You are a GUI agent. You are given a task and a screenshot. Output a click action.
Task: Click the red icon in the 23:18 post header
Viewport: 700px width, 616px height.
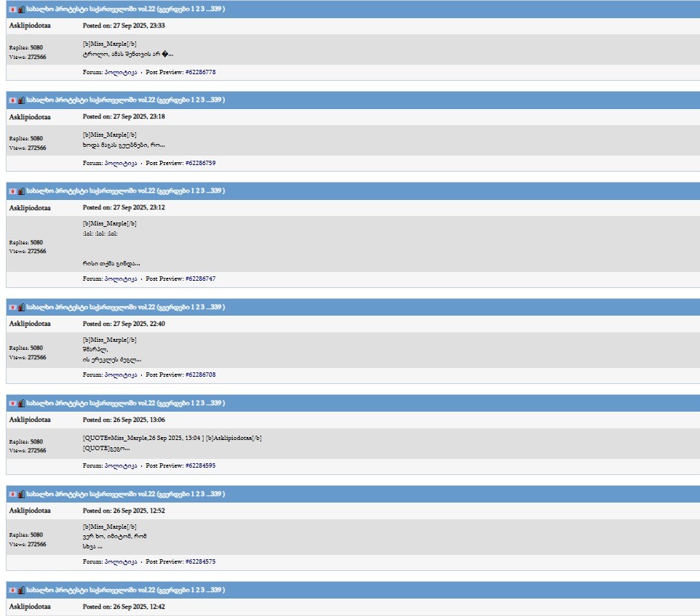point(12,100)
